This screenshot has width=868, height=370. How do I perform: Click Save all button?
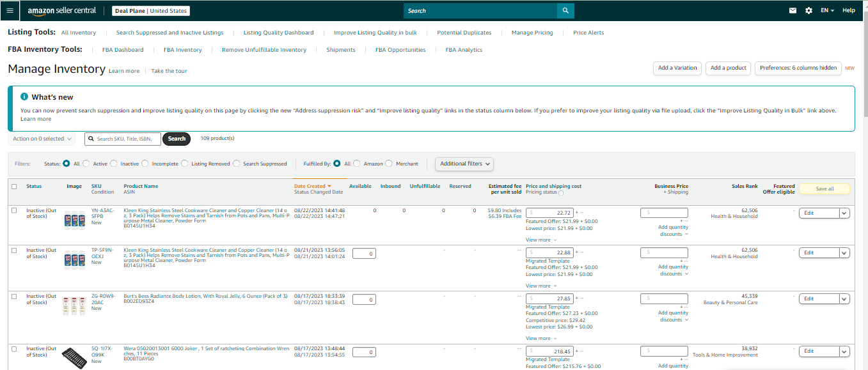(x=825, y=189)
